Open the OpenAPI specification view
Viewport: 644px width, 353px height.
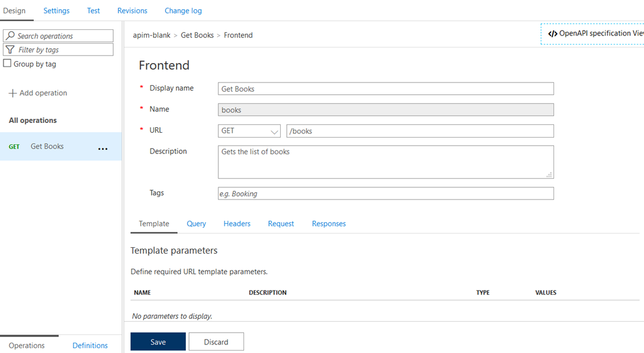(x=592, y=34)
